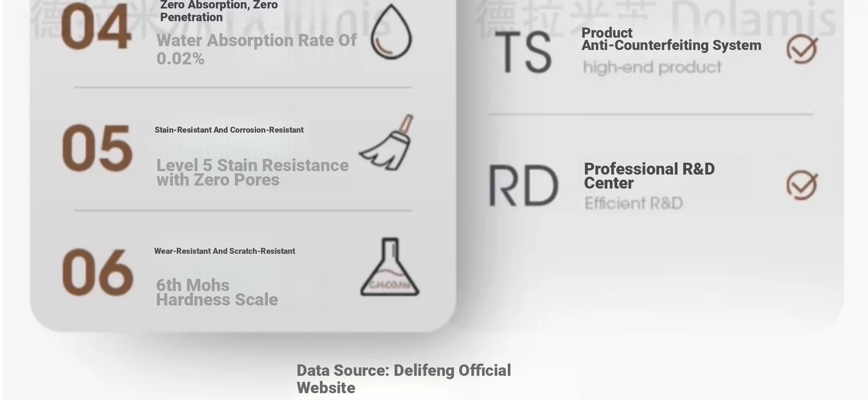Click 'Water Absorption Rate Of 0.02%' text
868x400 pixels.
coord(256,49)
